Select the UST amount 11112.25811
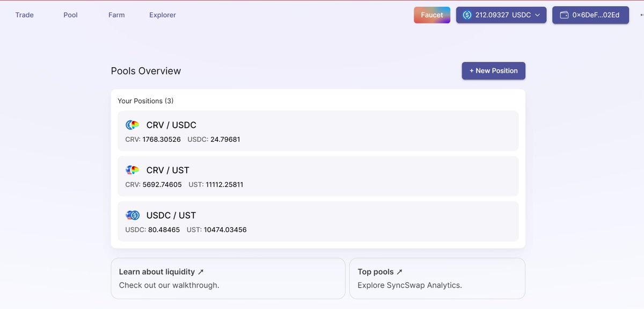The height and width of the screenshot is (309, 644). click(x=224, y=185)
